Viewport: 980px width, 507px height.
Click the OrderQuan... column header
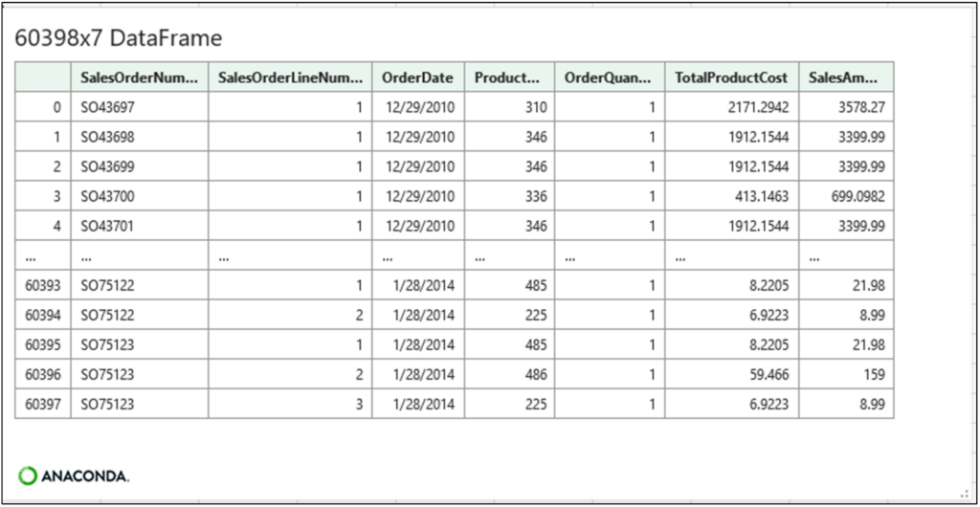(610, 77)
